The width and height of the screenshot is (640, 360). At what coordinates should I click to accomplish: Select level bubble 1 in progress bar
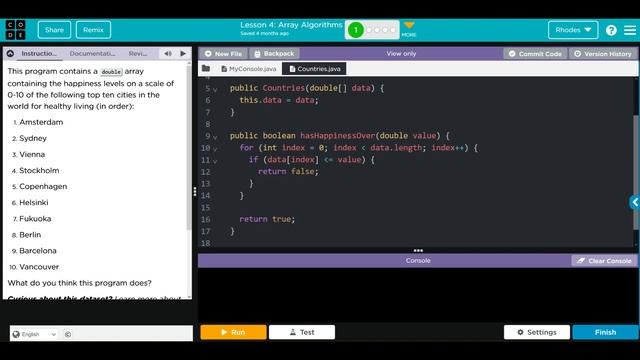click(356, 30)
